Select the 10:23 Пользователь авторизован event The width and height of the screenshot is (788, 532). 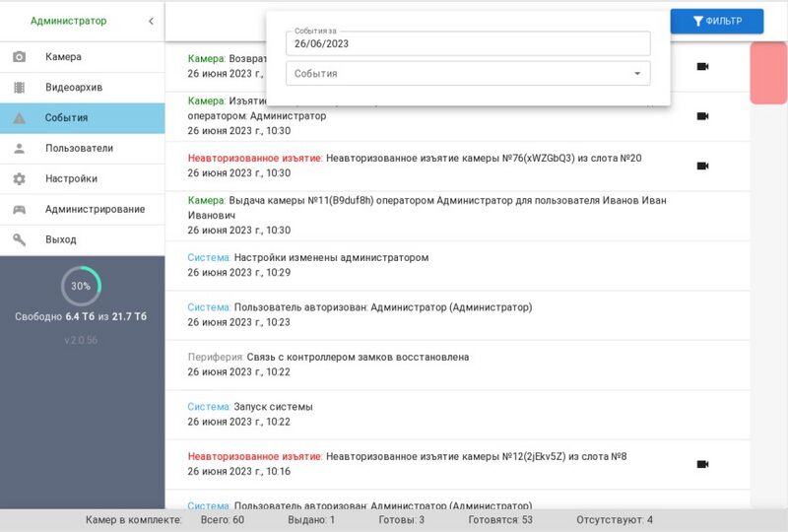pos(457,315)
